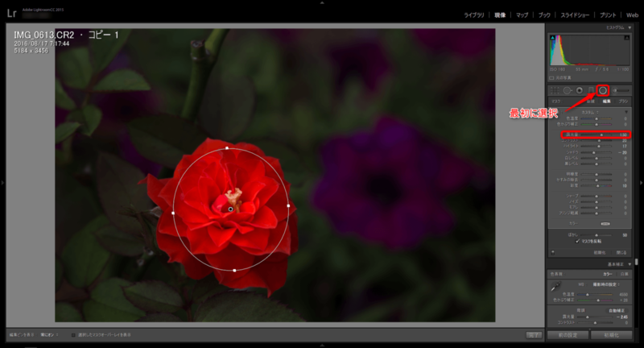Toggle the shadow clipping indicator in the histogram
Image resolution: width=644 pixels, height=348 pixels.
[552, 38]
